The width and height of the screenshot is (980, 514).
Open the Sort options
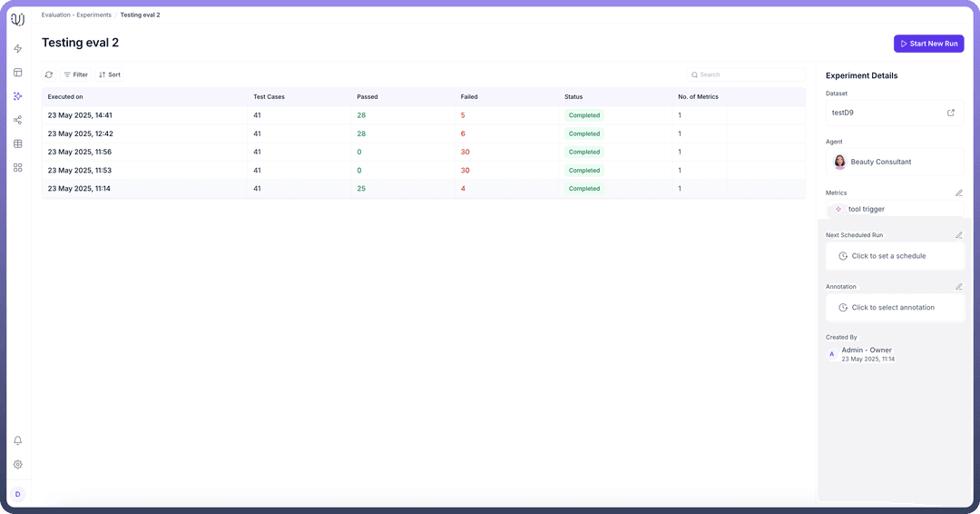point(110,74)
